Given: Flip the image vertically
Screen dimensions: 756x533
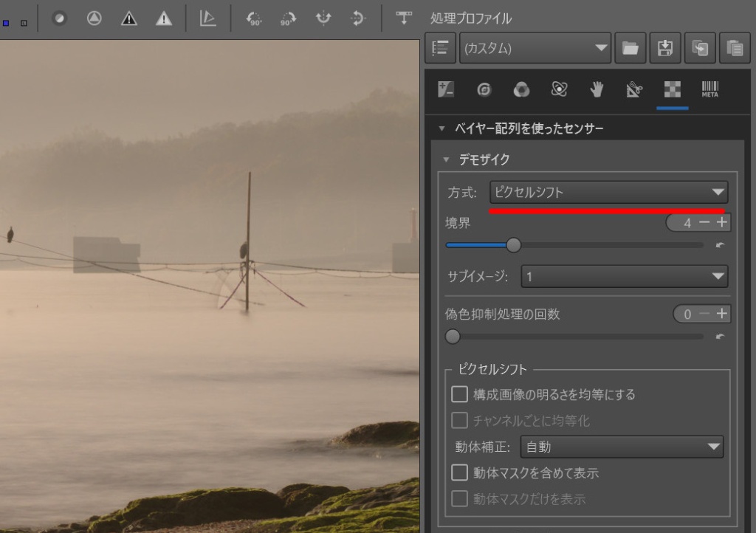Looking at the screenshot, I should [358, 18].
